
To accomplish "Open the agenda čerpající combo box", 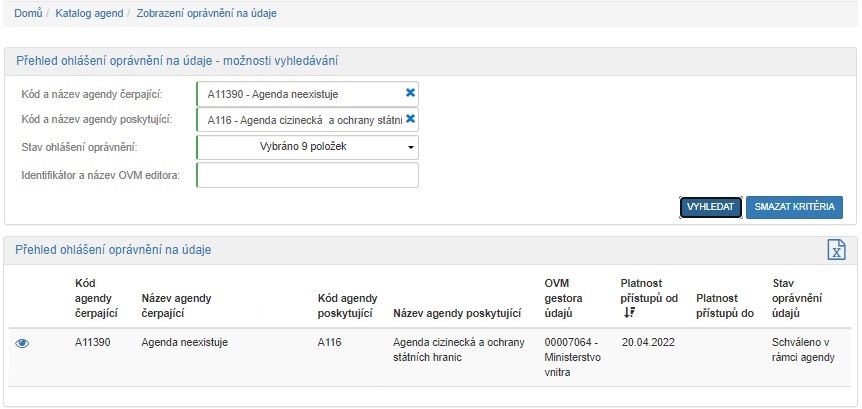I will pyautogui.click(x=298, y=94).
